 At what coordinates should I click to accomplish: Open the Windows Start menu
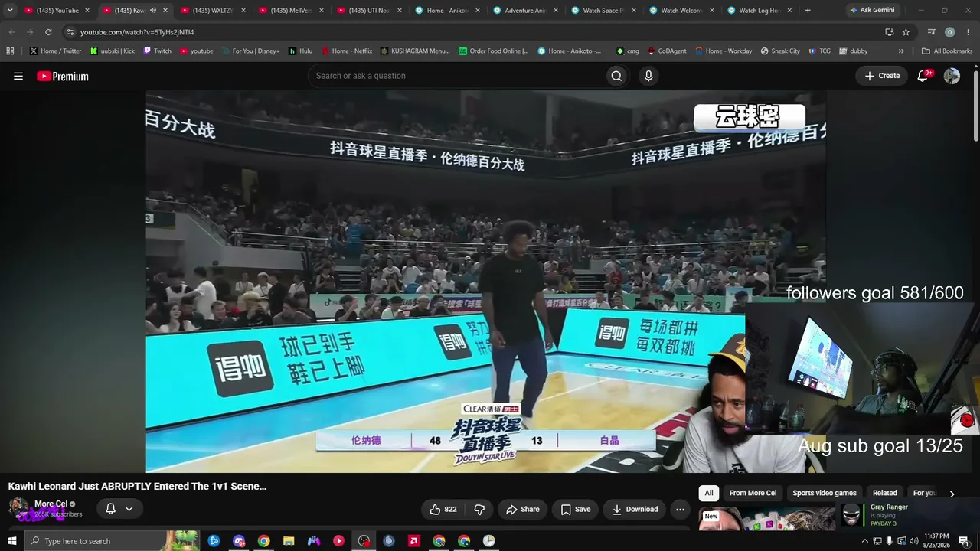[x=11, y=541]
